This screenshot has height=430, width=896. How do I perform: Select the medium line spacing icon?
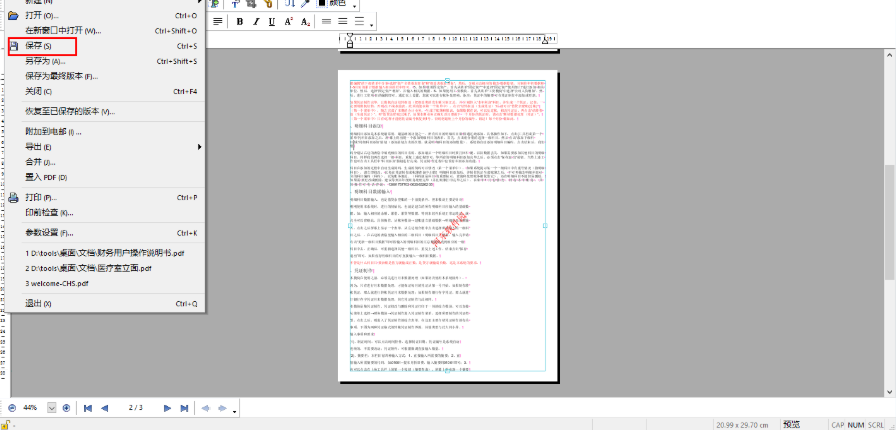point(343,22)
